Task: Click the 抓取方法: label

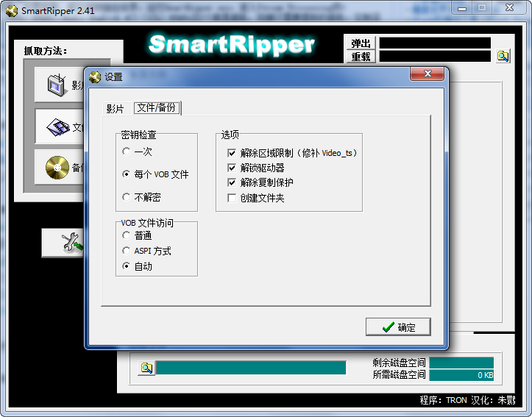Action: click(x=46, y=51)
